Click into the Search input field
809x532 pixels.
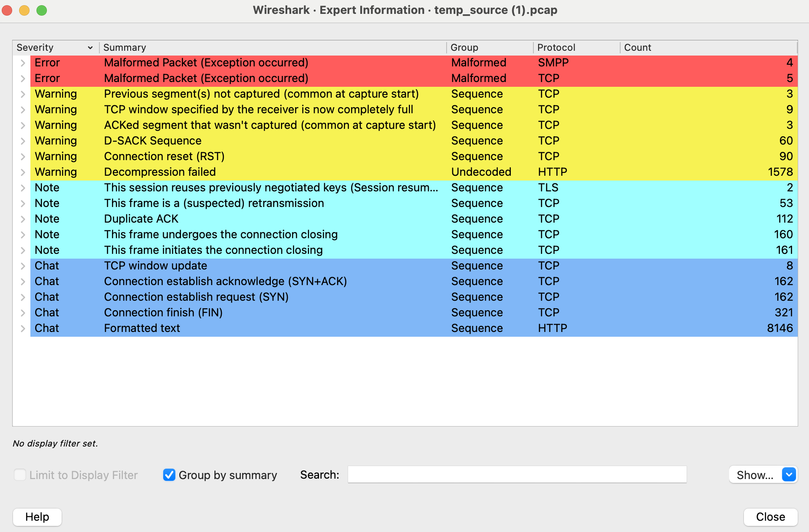tap(517, 475)
